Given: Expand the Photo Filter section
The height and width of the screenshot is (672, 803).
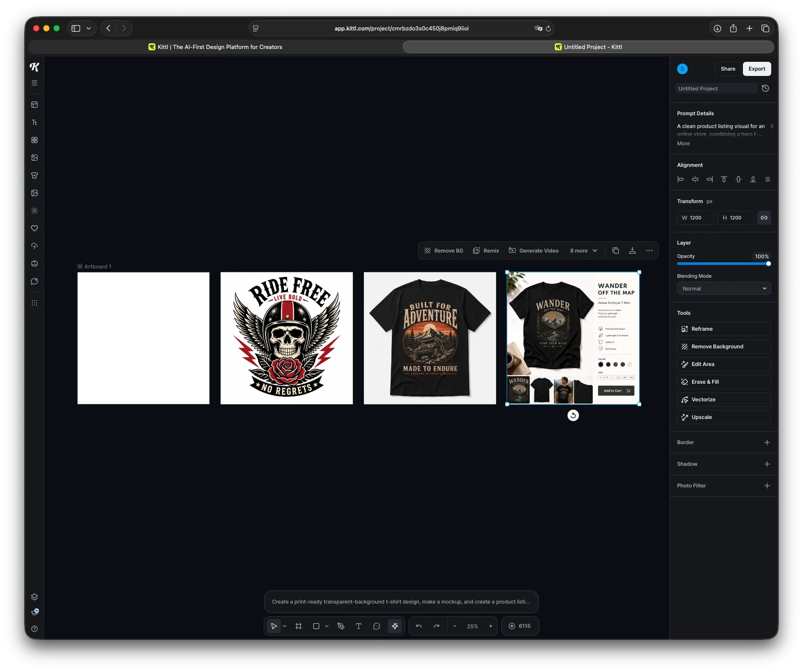Looking at the screenshot, I should [767, 486].
